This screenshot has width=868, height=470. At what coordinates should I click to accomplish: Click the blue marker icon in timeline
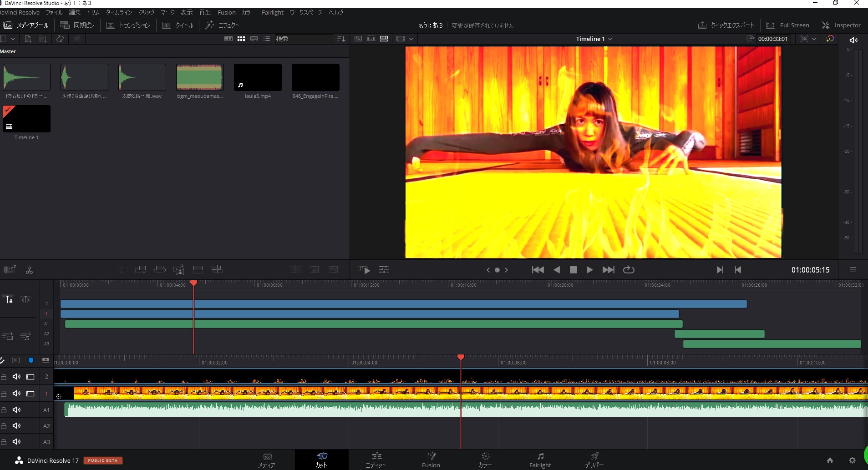[31, 360]
